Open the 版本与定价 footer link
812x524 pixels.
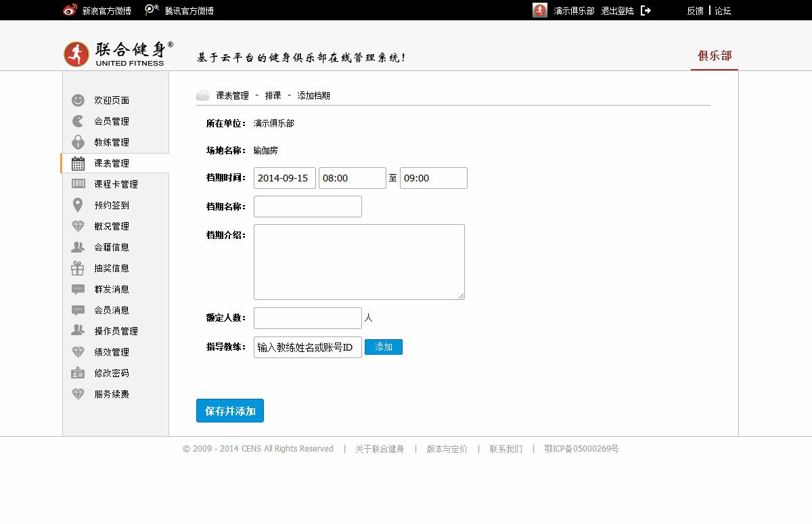pyautogui.click(x=447, y=449)
